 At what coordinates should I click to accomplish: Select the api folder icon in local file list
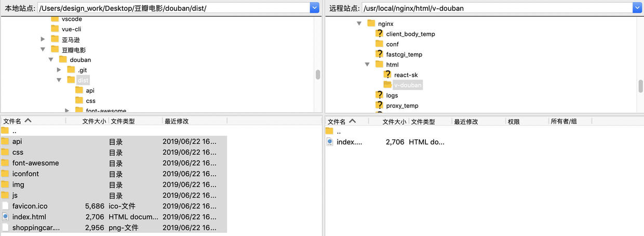point(5,141)
